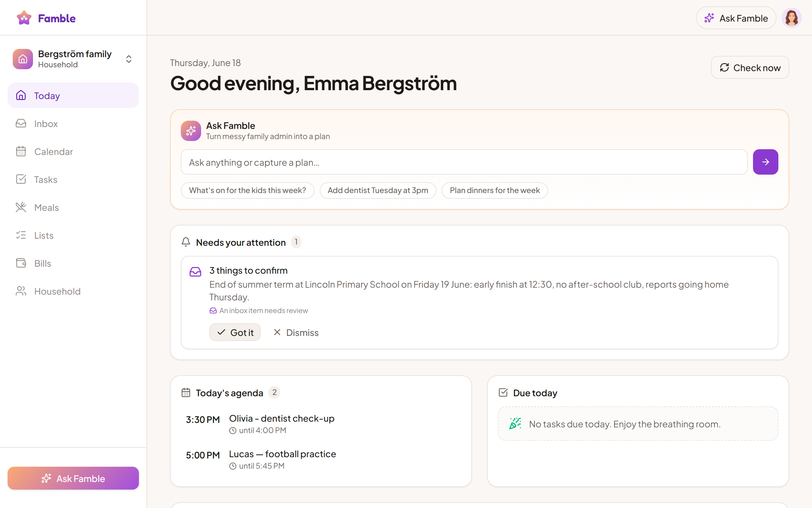Click the Got it button
Viewport: 812px width, 508px height.
(x=235, y=332)
